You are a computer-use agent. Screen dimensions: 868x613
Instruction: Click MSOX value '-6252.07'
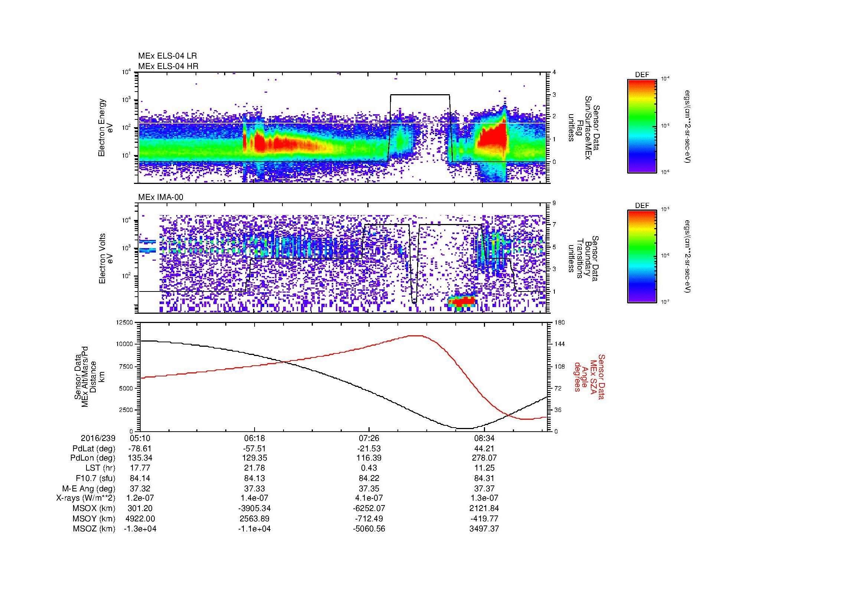369,508
